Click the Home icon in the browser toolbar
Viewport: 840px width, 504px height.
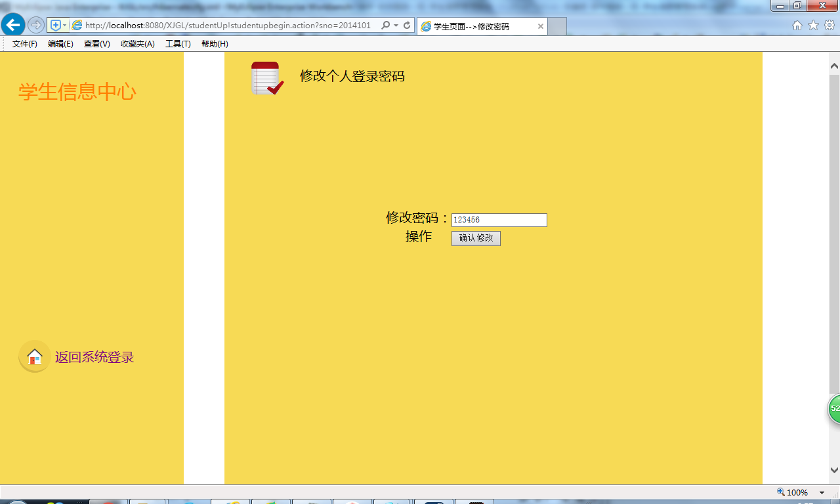click(x=797, y=25)
